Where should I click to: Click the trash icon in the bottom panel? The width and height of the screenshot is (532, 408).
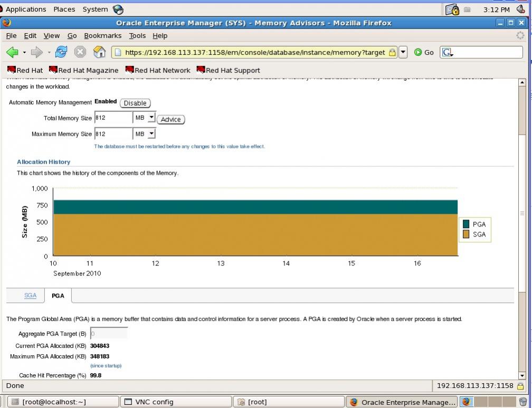(x=523, y=402)
